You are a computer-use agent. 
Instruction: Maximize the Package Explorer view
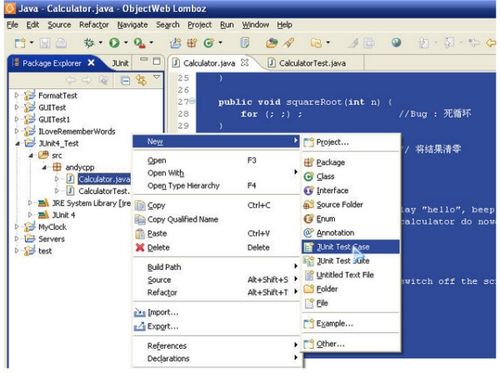[156, 61]
